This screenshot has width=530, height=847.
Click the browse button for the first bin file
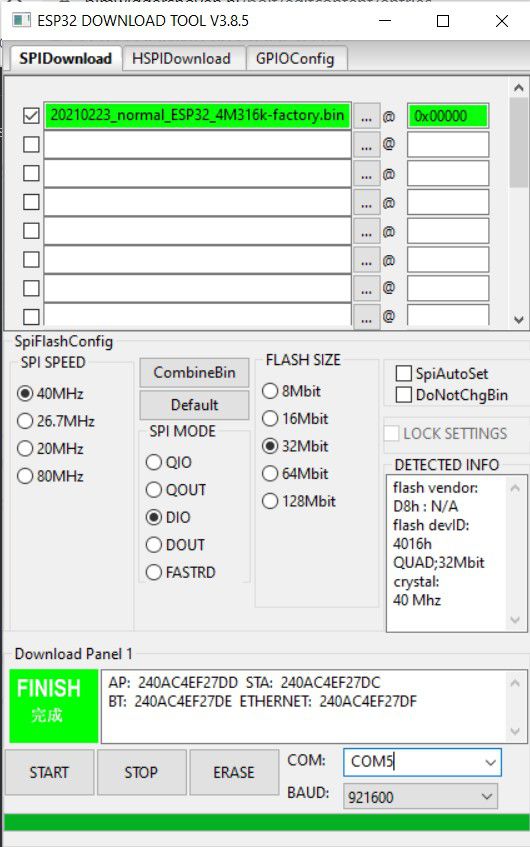click(x=366, y=116)
